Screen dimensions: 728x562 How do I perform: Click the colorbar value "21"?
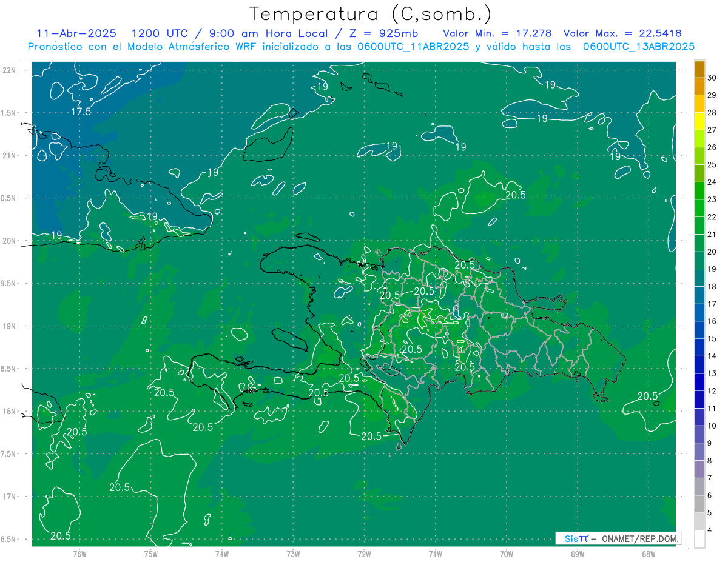click(712, 234)
